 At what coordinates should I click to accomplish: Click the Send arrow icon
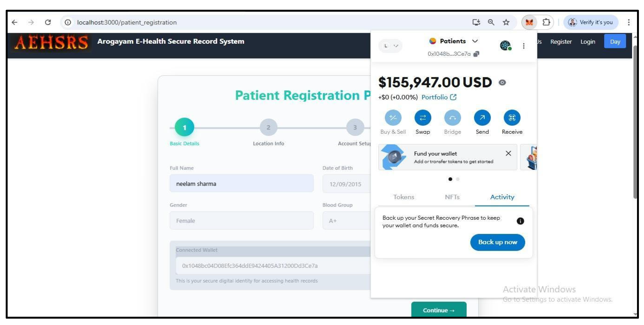coord(482,118)
